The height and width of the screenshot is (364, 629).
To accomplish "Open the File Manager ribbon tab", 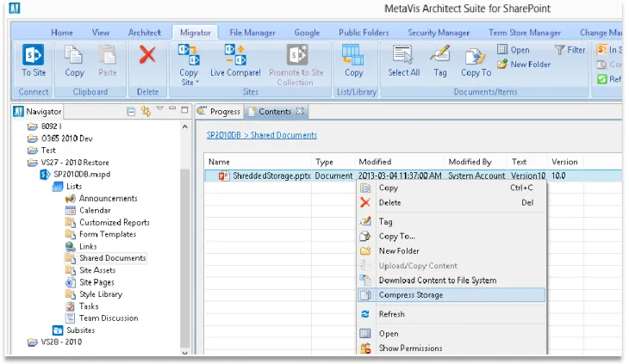I will click(x=252, y=33).
